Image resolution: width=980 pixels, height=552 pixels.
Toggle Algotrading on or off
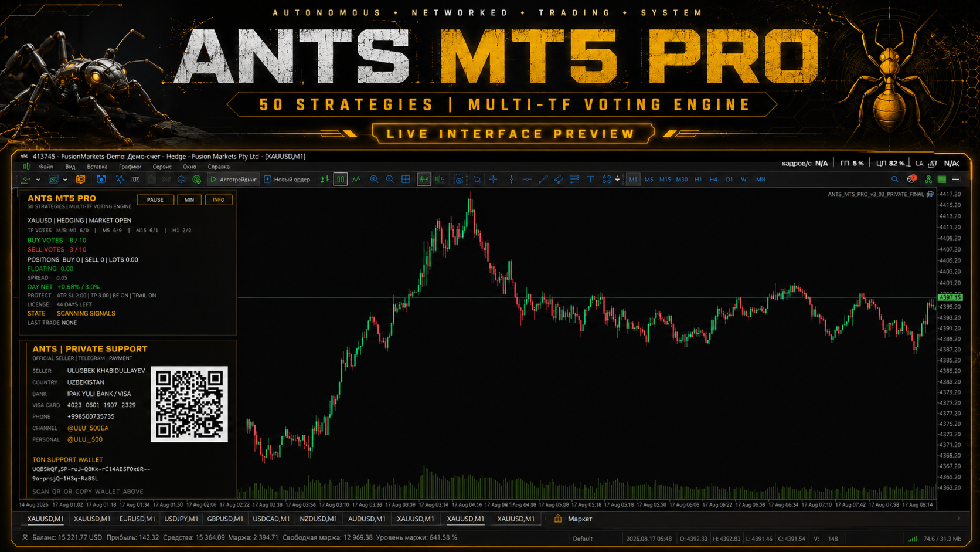click(233, 180)
